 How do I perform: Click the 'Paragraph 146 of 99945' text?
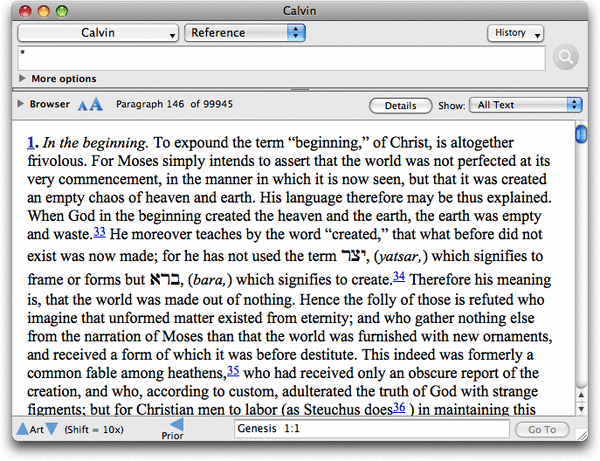(x=174, y=104)
